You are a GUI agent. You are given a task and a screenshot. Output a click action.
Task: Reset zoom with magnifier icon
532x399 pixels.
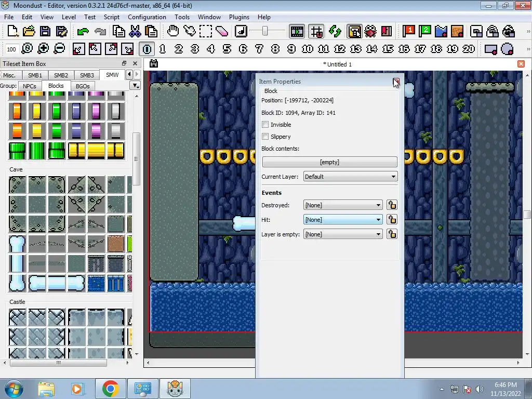pyautogui.click(x=27, y=49)
